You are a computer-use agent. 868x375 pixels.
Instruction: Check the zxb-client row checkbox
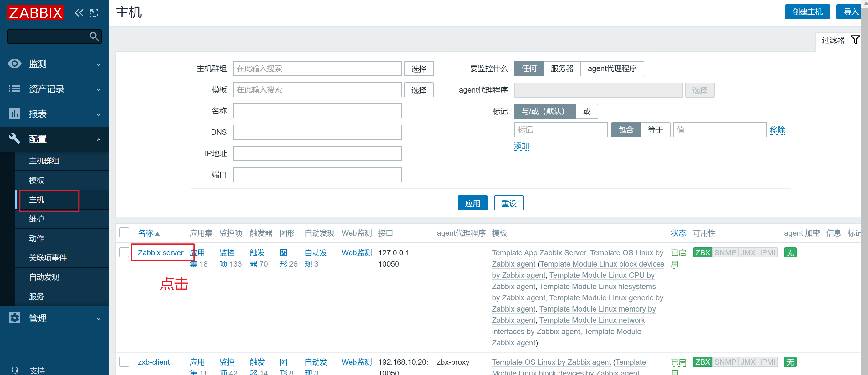click(x=124, y=362)
